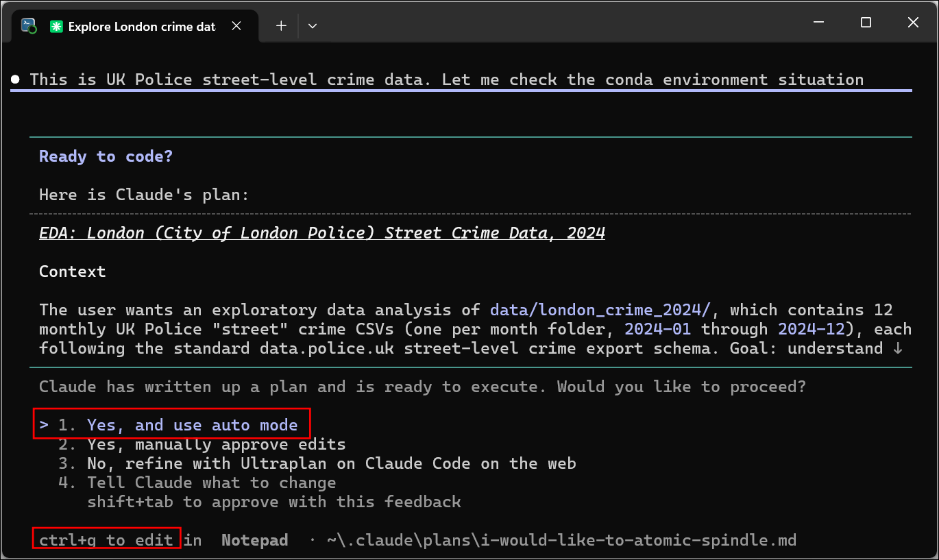939x560 pixels.
Task: Click the 'Would you like to proceed?' prompt line
Action: click(x=422, y=387)
